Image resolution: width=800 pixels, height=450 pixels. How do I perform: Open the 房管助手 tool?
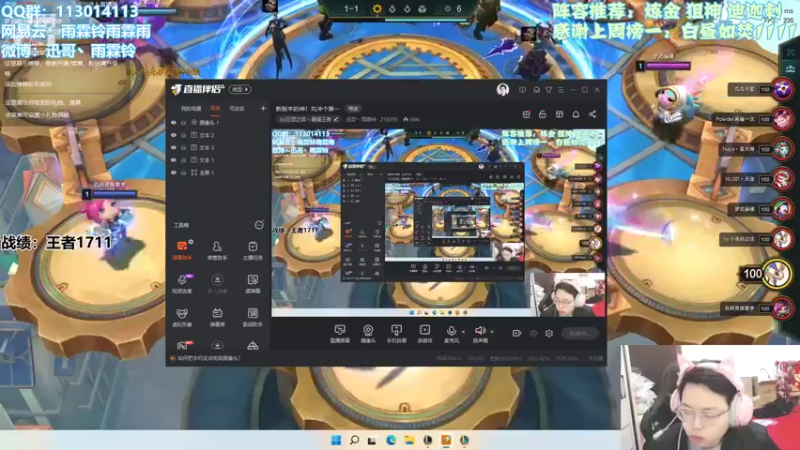coord(217,251)
